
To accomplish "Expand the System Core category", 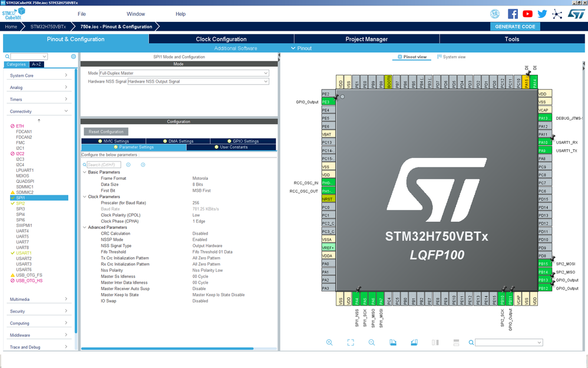I will click(x=38, y=75).
